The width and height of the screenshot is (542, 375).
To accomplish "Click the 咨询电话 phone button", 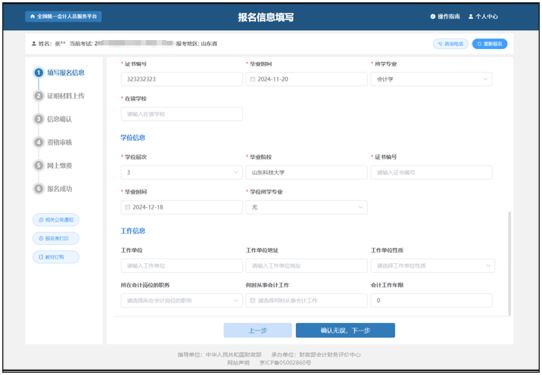I will tap(450, 44).
